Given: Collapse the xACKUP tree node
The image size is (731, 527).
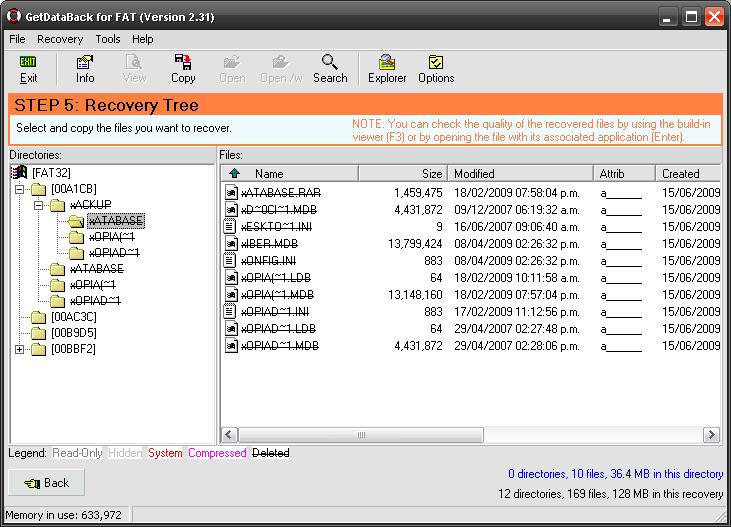Looking at the screenshot, I should (x=39, y=205).
